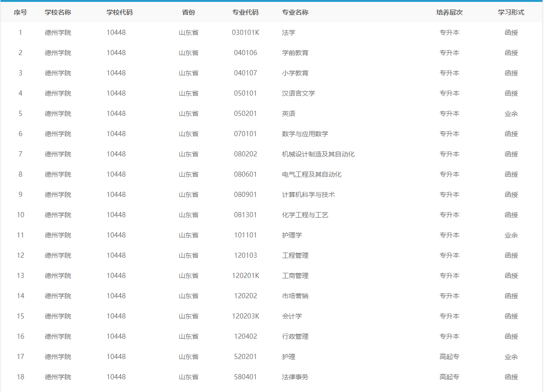
Task: Select the 计算机科学与技术 cell
Action: point(308,195)
